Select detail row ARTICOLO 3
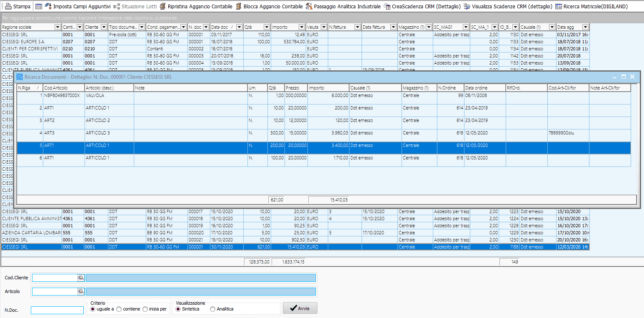 [324, 135]
